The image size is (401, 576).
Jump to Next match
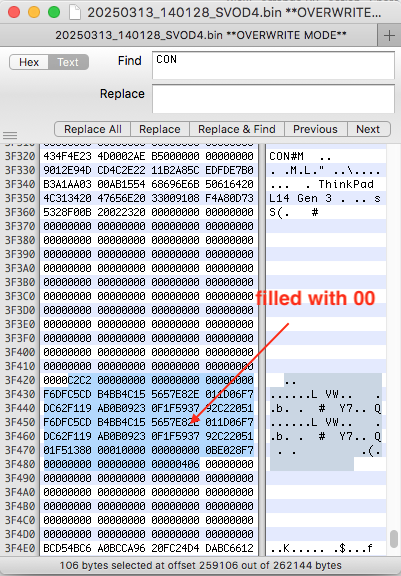tap(368, 129)
